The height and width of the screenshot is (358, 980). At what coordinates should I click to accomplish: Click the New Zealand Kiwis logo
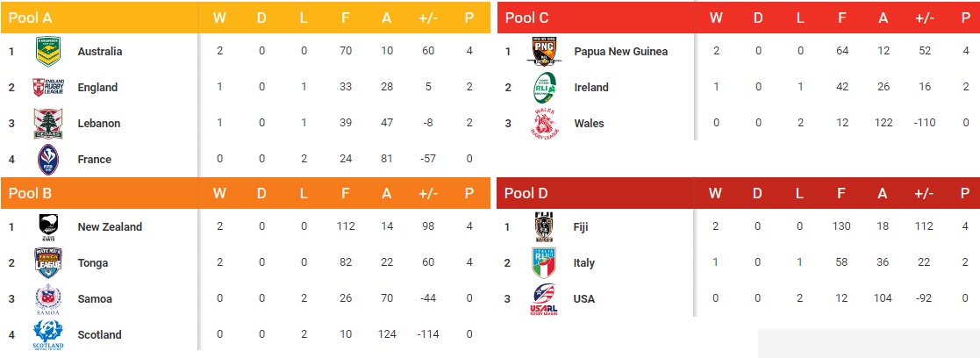tap(47, 227)
